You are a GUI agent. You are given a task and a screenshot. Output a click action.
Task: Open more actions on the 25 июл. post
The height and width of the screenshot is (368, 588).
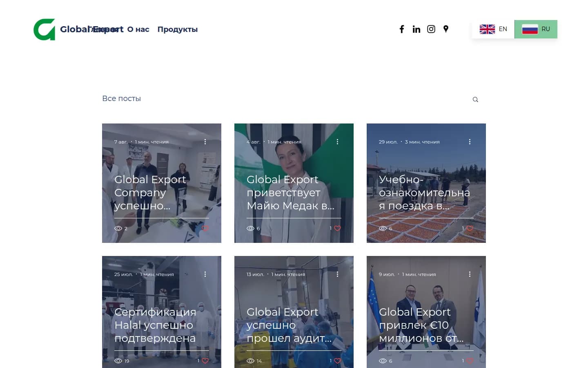pos(205,274)
